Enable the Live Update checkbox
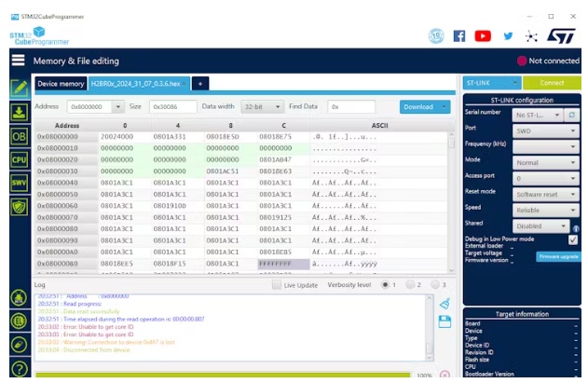The height and width of the screenshot is (383, 588). click(277, 284)
